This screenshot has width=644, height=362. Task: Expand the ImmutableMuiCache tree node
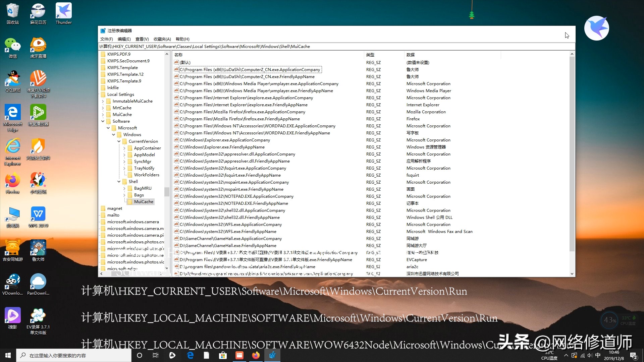(103, 101)
